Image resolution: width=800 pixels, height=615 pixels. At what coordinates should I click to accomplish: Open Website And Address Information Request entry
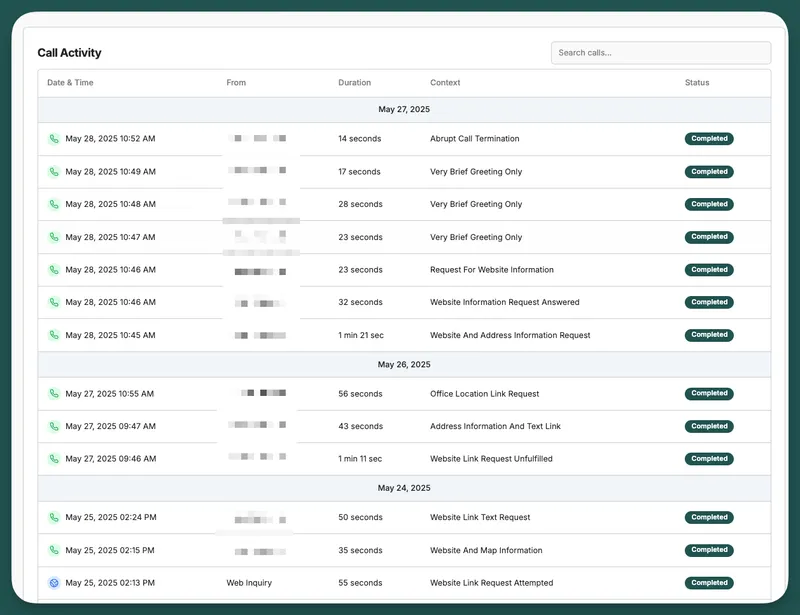click(x=510, y=335)
